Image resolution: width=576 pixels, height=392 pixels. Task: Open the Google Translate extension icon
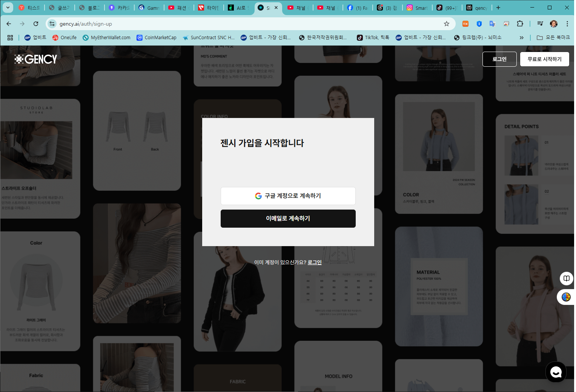492,24
